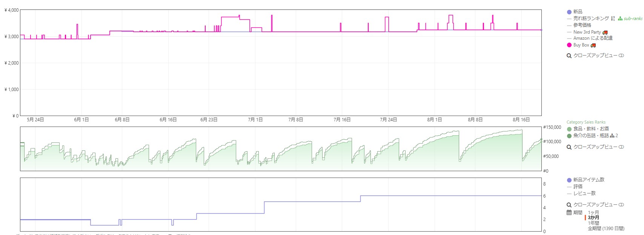Enable the レビュー数 series
Screen dimensions: 644x235
[x=584, y=193]
